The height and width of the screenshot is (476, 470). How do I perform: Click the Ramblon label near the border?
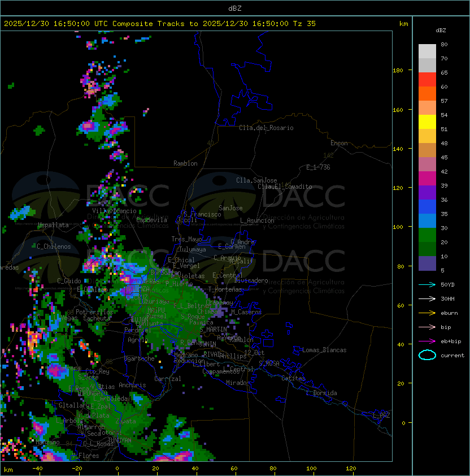(x=185, y=163)
